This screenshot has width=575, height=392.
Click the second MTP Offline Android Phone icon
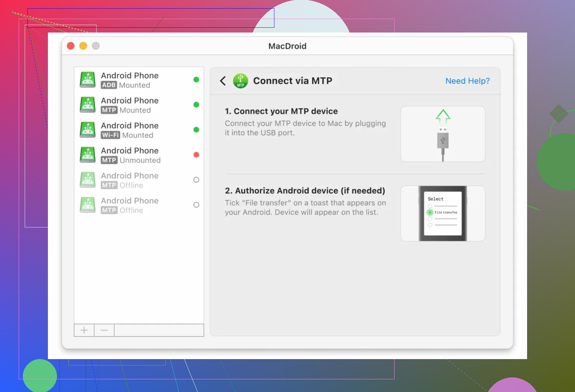(x=88, y=205)
